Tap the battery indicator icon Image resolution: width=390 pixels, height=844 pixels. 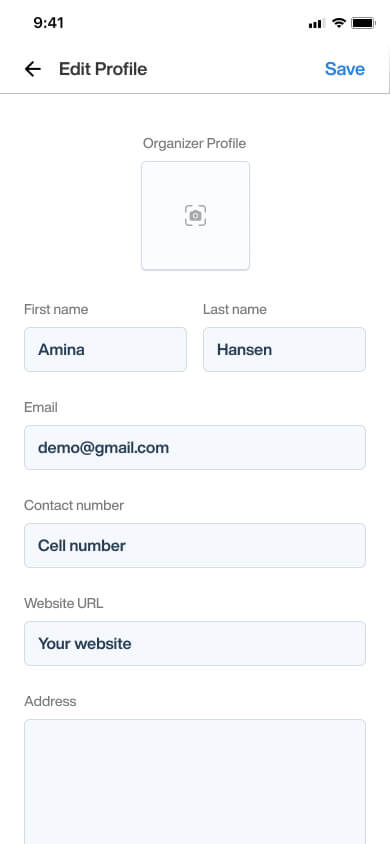[363, 23]
